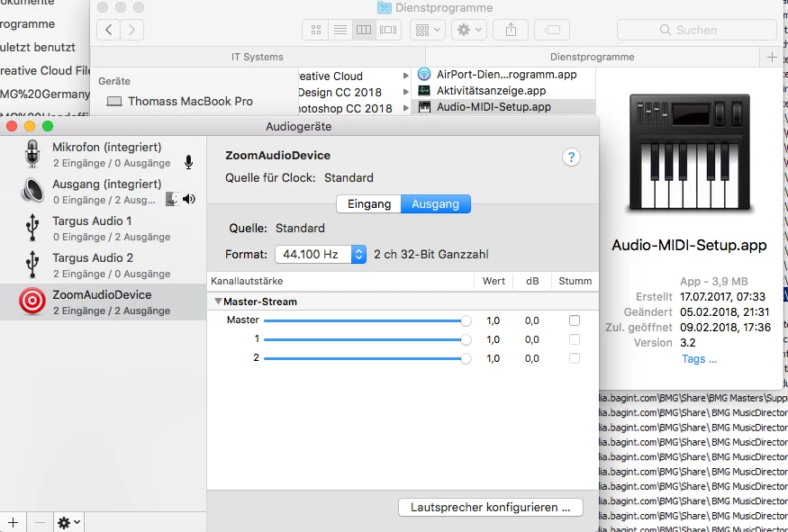This screenshot has height=532, width=788.
Task: Select the Ausgang tab
Action: [436, 204]
